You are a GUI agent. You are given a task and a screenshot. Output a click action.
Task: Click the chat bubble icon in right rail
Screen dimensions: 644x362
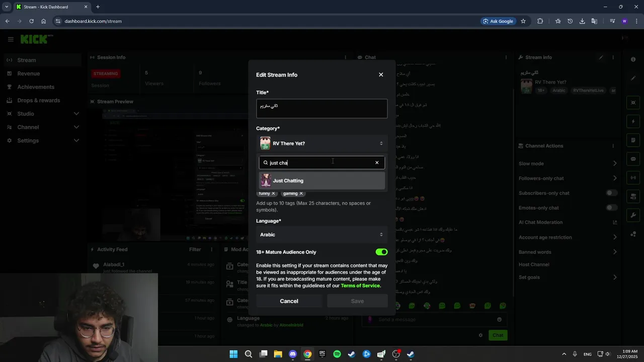(x=633, y=159)
